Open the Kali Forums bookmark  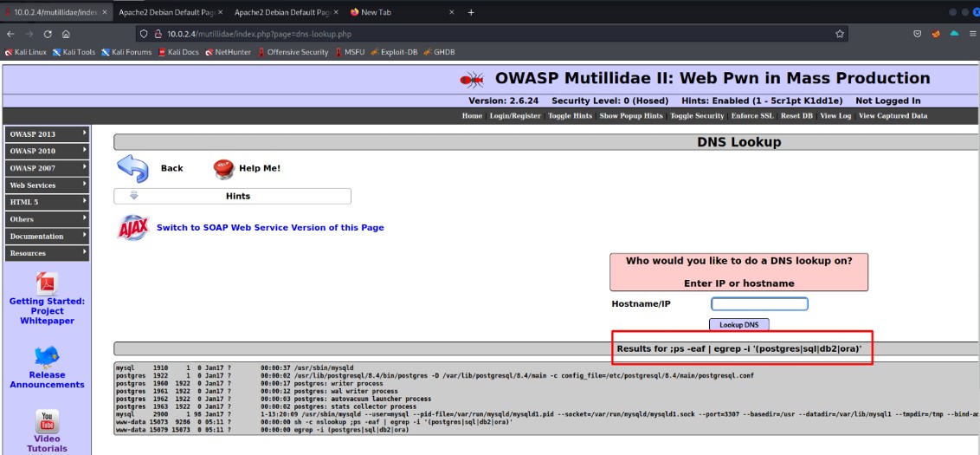click(x=126, y=52)
